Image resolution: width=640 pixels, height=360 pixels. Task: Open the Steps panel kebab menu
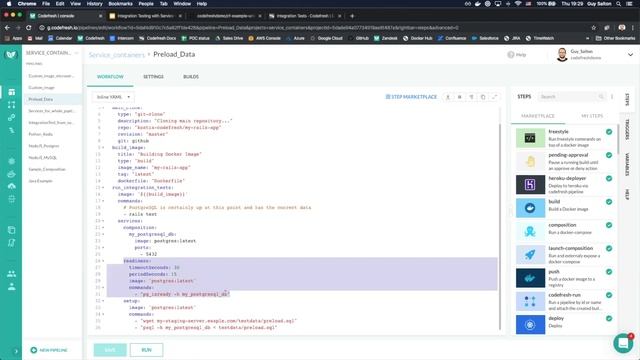click(x=612, y=97)
